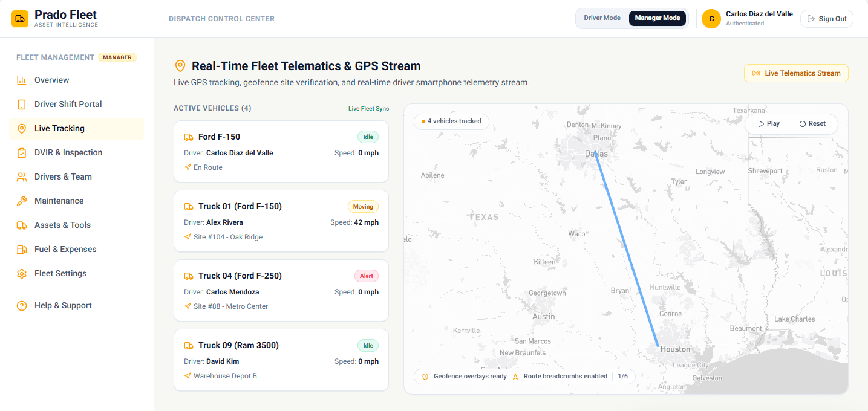Open Driver Shift Portal in sidebar
Screen dimensions: 868x411
pos(76,104)
